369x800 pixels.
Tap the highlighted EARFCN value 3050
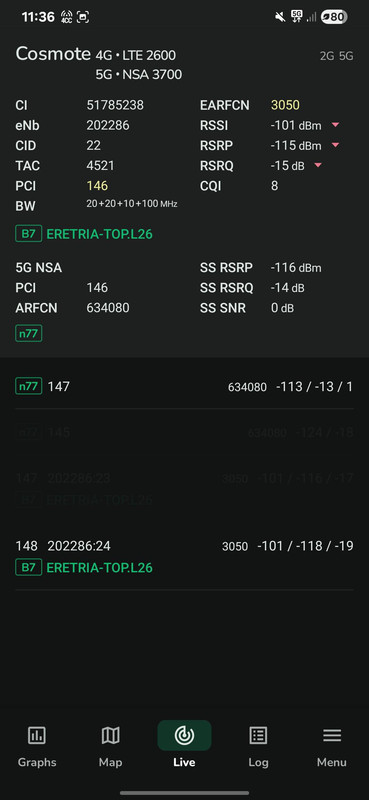coord(285,105)
